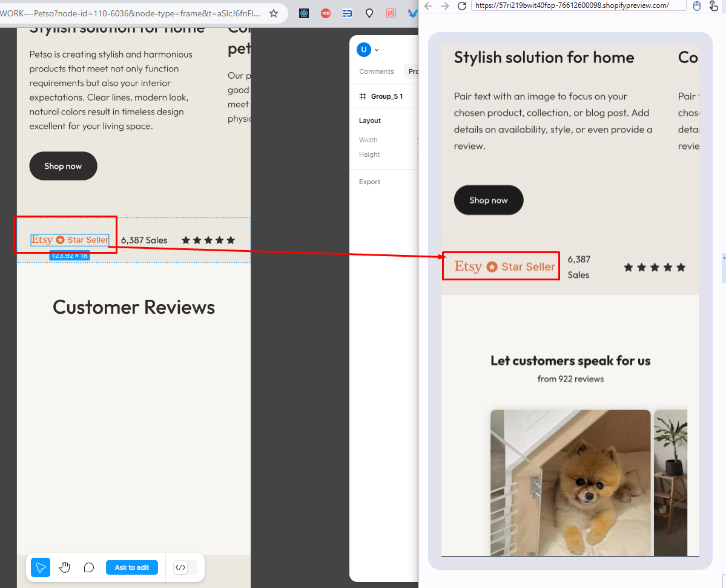The image size is (726, 588).
Task: Select Etsy Star Seller badge in Figma
Action: pos(70,240)
